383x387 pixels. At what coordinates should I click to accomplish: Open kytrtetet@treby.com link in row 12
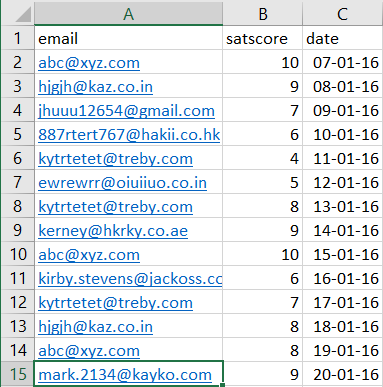click(116, 303)
